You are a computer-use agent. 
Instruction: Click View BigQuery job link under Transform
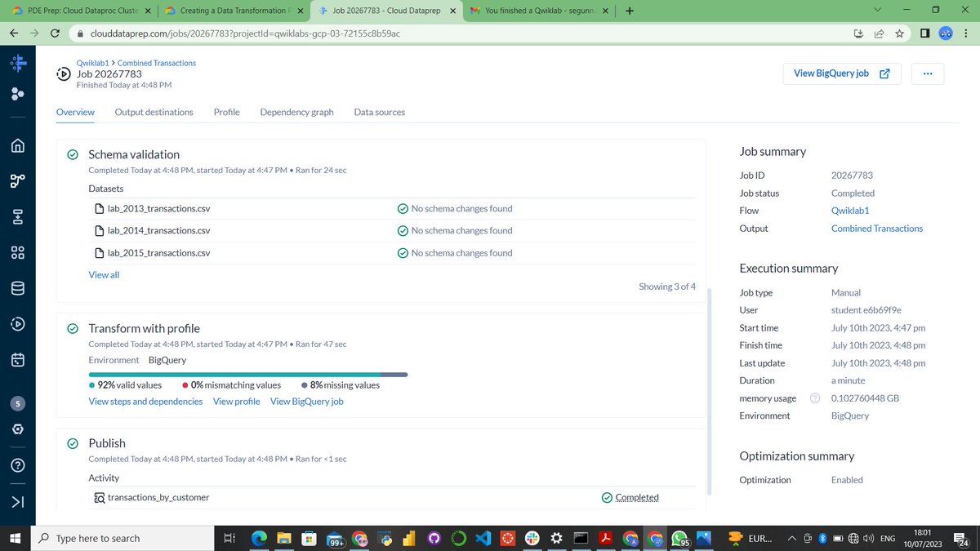(x=307, y=402)
